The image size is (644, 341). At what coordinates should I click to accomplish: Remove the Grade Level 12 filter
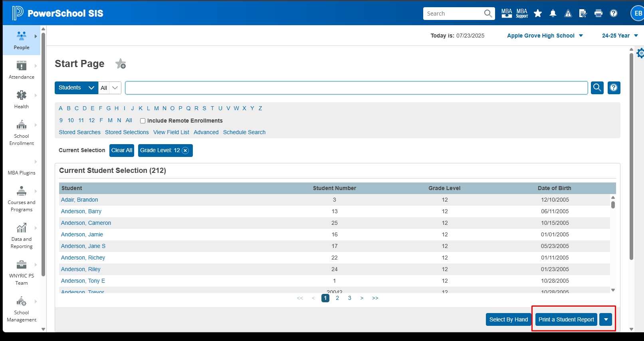point(185,151)
